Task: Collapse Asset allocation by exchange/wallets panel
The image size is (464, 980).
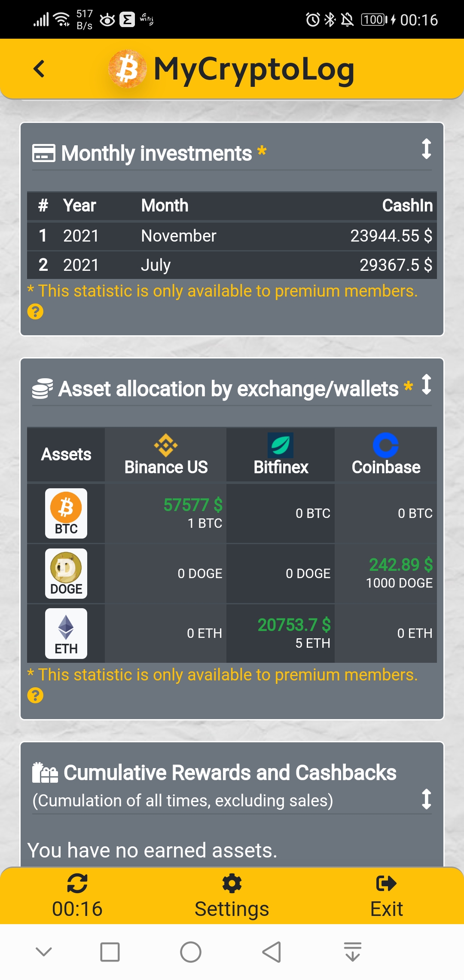Action: pos(426,384)
